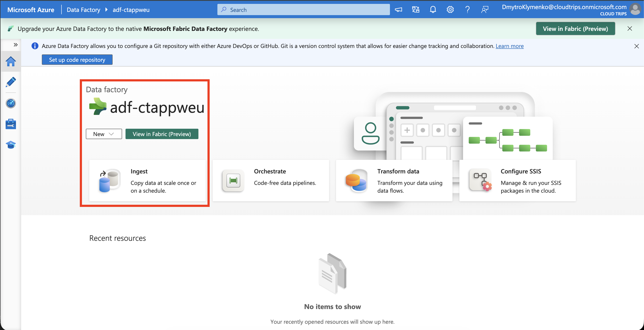Click View in Fabric (Preview) below factory name
Viewport: 644px width, 330px height.
pos(162,134)
